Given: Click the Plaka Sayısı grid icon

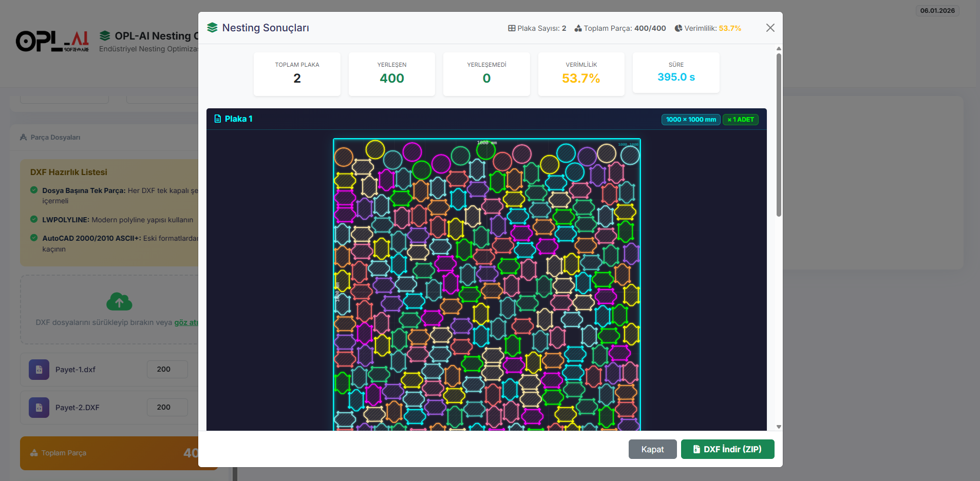Looking at the screenshot, I should [x=512, y=28].
